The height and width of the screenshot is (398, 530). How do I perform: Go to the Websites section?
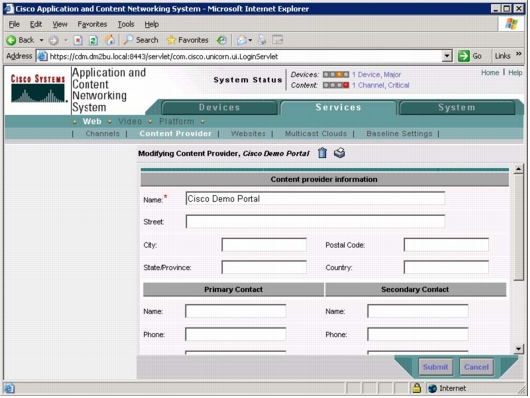tap(248, 134)
